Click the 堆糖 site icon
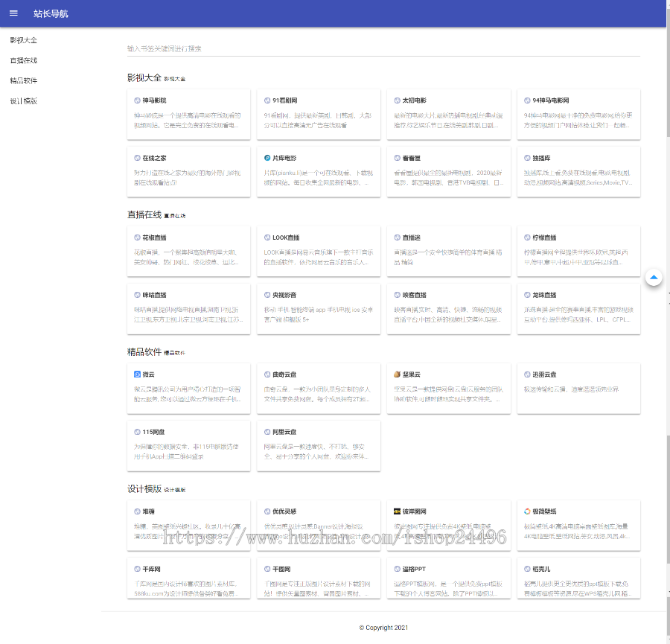The width and height of the screenshot is (670, 644). click(x=137, y=511)
